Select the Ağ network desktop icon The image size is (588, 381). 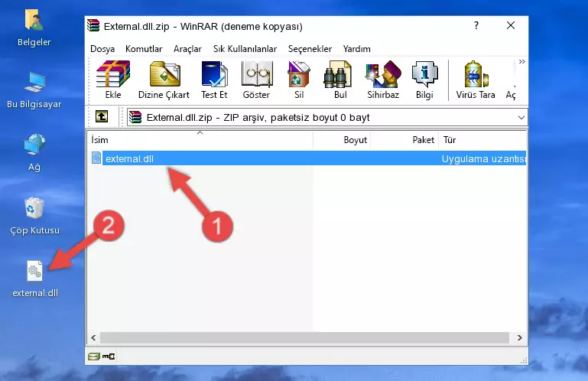34,153
